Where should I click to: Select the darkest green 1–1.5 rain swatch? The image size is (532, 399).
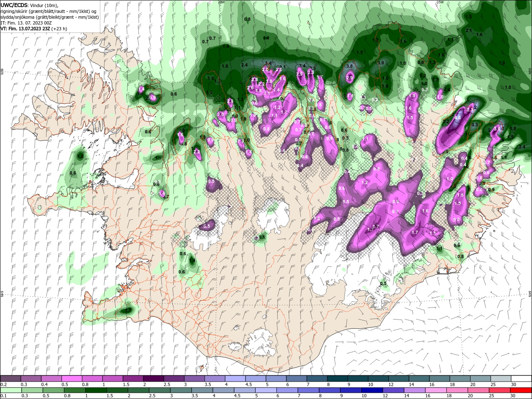click(x=96, y=390)
